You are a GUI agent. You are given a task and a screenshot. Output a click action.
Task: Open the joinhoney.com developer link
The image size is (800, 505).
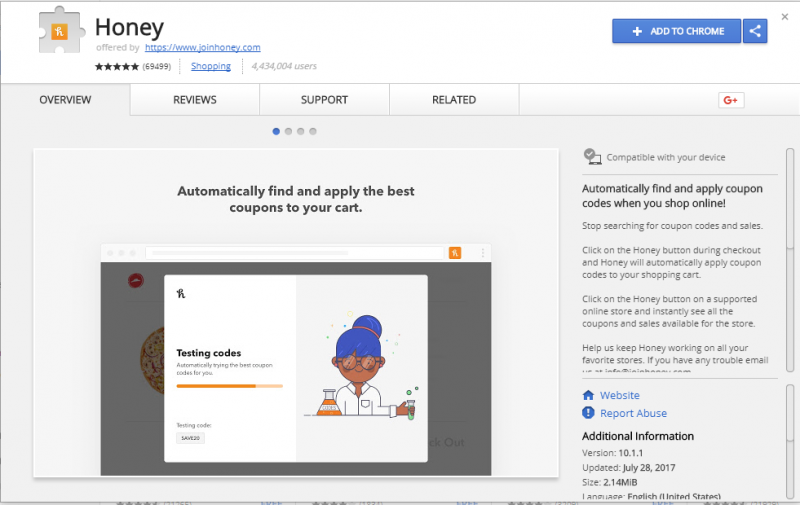pos(203,47)
